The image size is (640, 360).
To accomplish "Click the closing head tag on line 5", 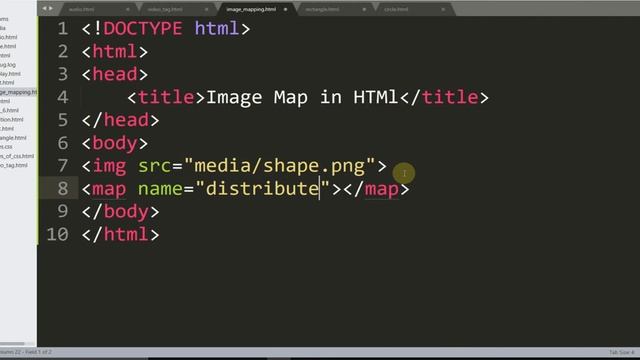I will click(x=120, y=120).
